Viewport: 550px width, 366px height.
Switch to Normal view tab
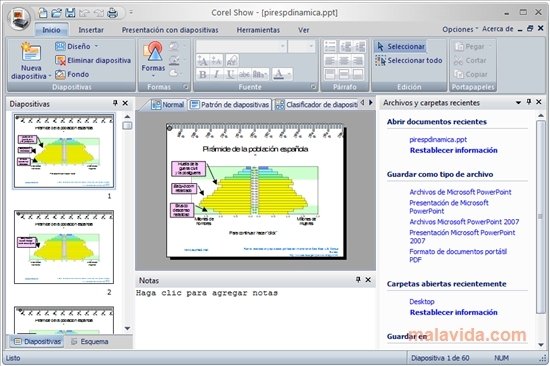(168, 105)
